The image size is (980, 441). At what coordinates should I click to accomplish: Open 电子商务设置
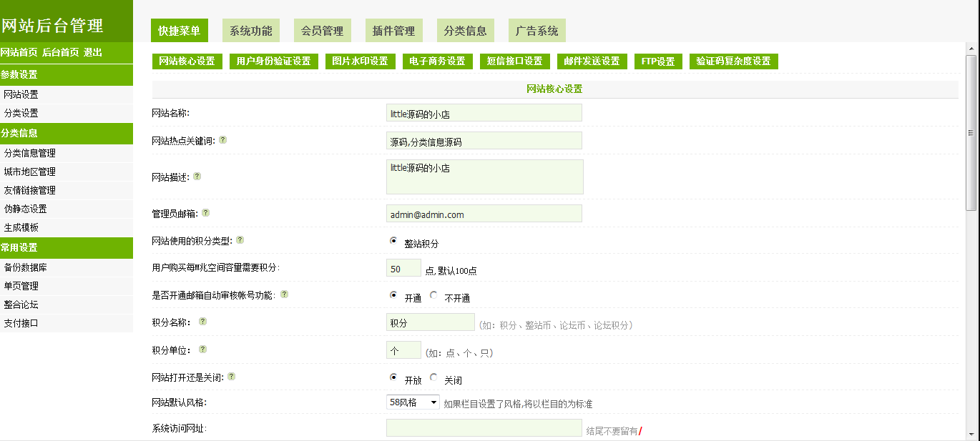pos(438,61)
